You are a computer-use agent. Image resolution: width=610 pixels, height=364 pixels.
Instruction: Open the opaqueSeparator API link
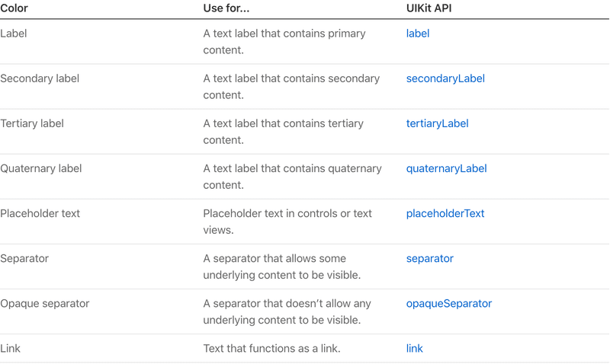449,303
